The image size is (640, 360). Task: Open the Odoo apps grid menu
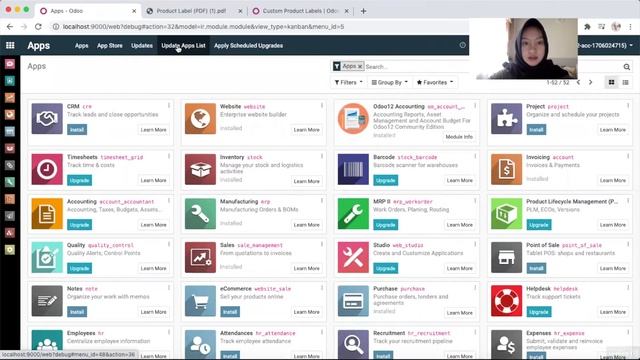(x=10, y=45)
